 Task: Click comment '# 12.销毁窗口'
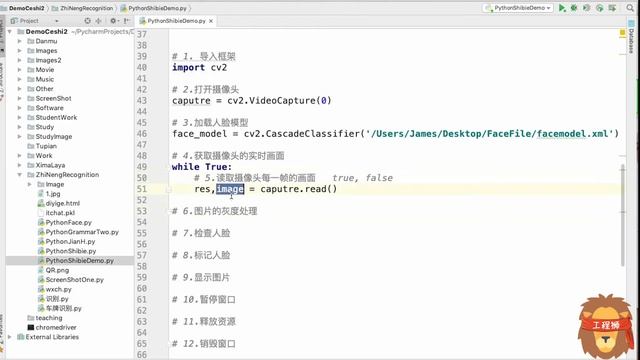pyautogui.click(x=204, y=344)
